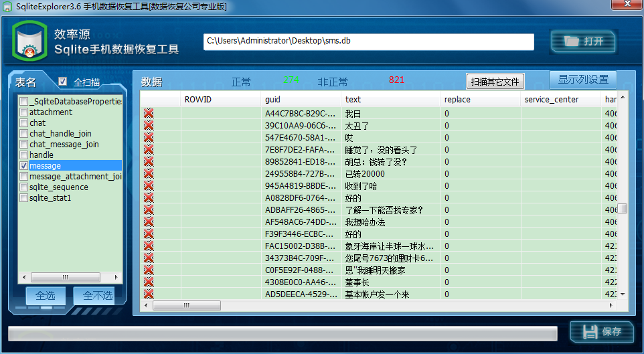Screen dimensions: 644x354
Task: Click data table scroll left arrow
Action: 145,305
